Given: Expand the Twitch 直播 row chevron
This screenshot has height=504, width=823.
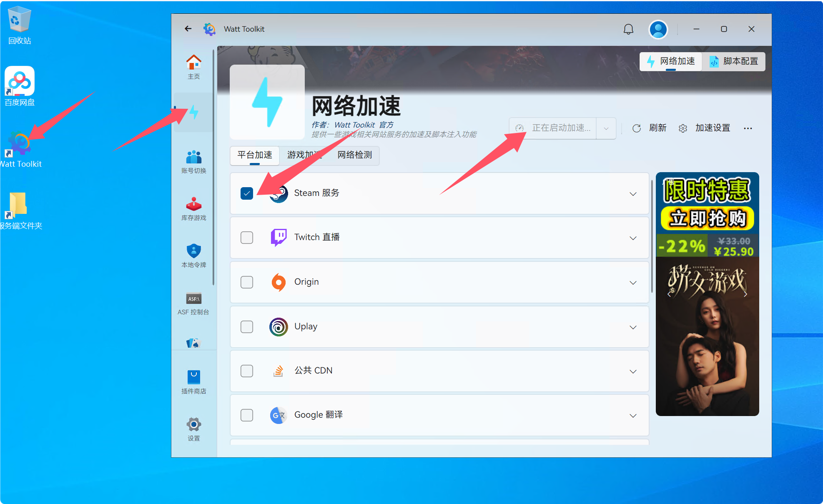Looking at the screenshot, I should [x=633, y=238].
